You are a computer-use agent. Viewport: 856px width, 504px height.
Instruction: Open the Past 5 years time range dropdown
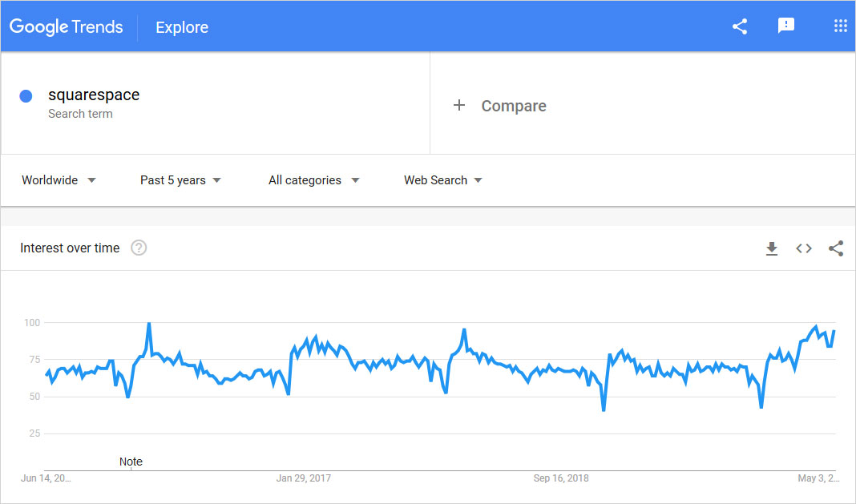(x=180, y=180)
